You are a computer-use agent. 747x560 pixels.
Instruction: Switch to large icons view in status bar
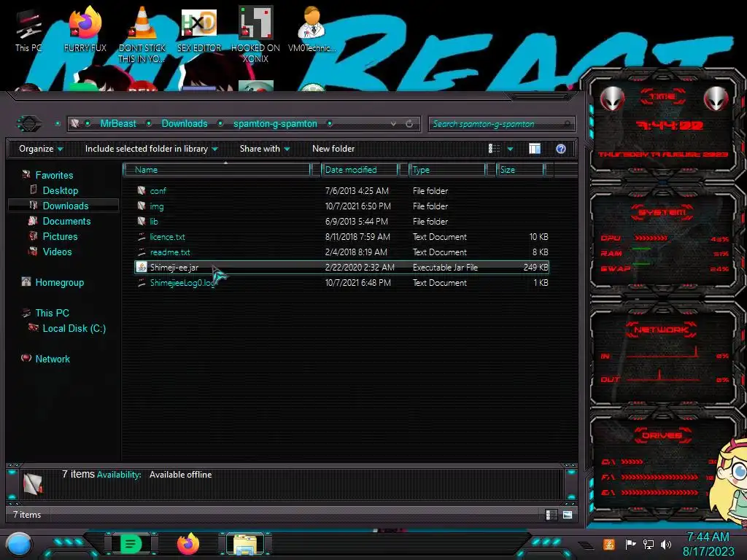tap(568, 515)
